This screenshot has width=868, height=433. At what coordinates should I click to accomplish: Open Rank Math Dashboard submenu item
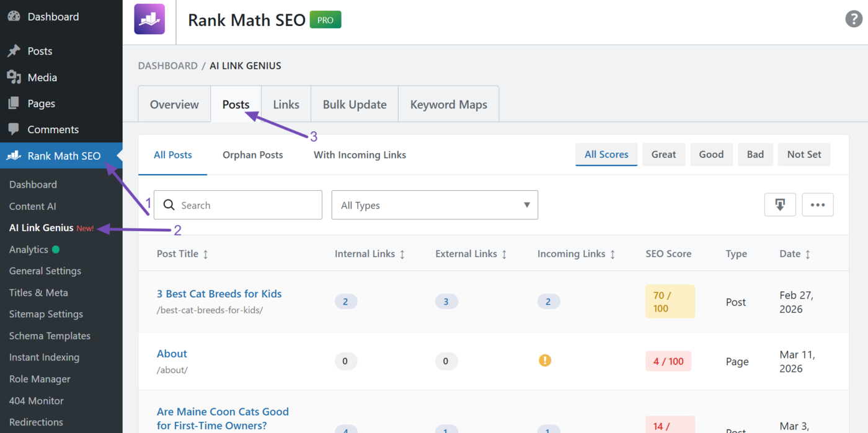(33, 185)
